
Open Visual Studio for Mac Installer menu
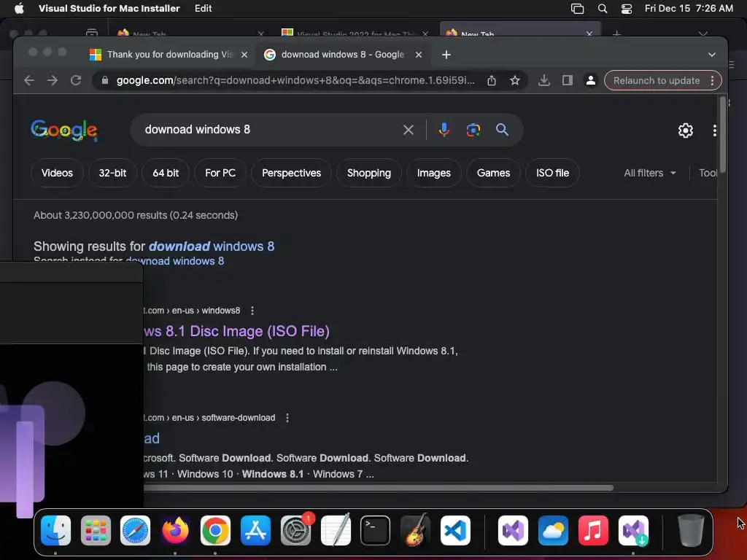point(109,9)
